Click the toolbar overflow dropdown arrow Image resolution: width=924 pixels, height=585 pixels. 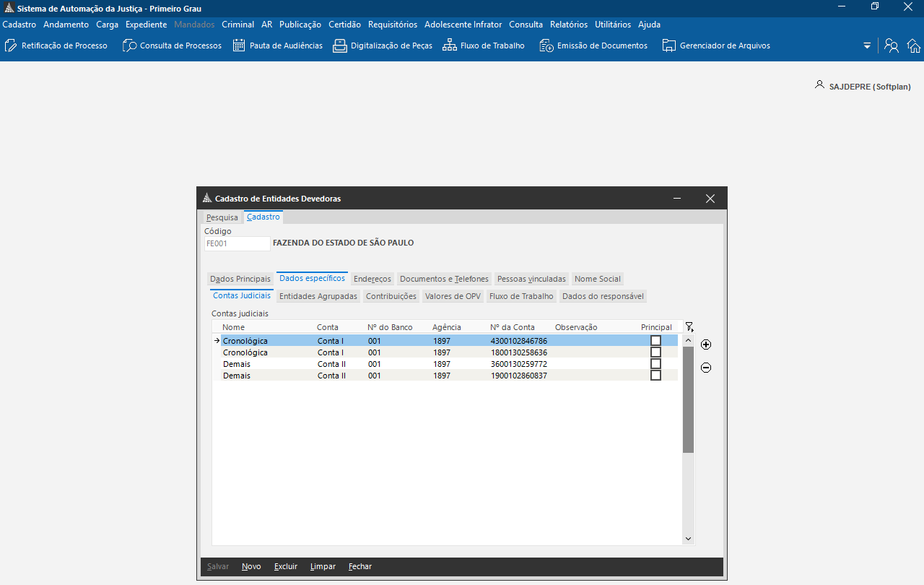(867, 45)
